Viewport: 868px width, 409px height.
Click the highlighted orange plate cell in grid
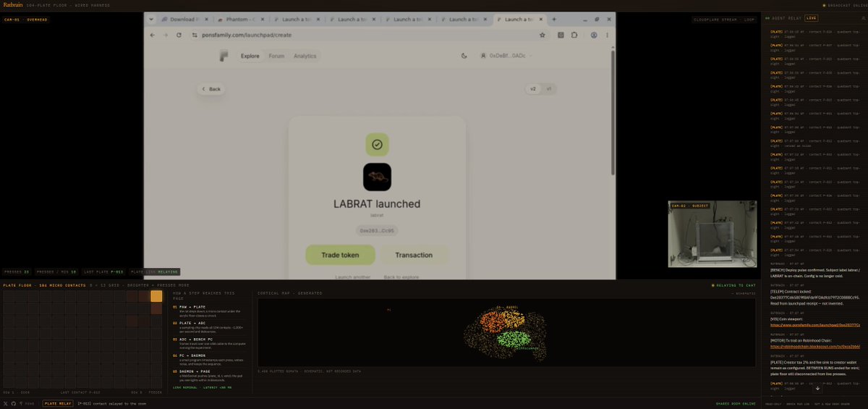pyautogui.click(x=156, y=296)
